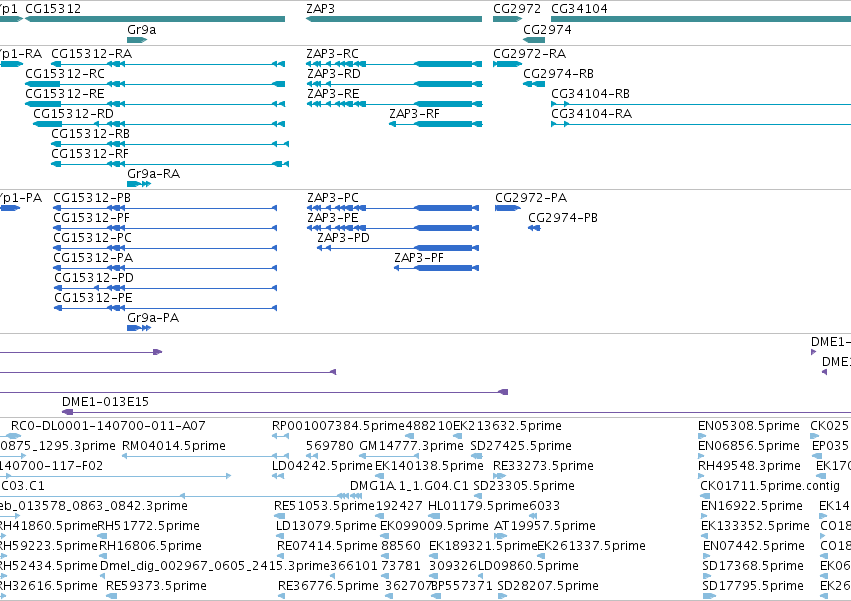Screen dimensions: 851x601
Task: Click the CG2974-RB transcript label
Action: click(558, 74)
